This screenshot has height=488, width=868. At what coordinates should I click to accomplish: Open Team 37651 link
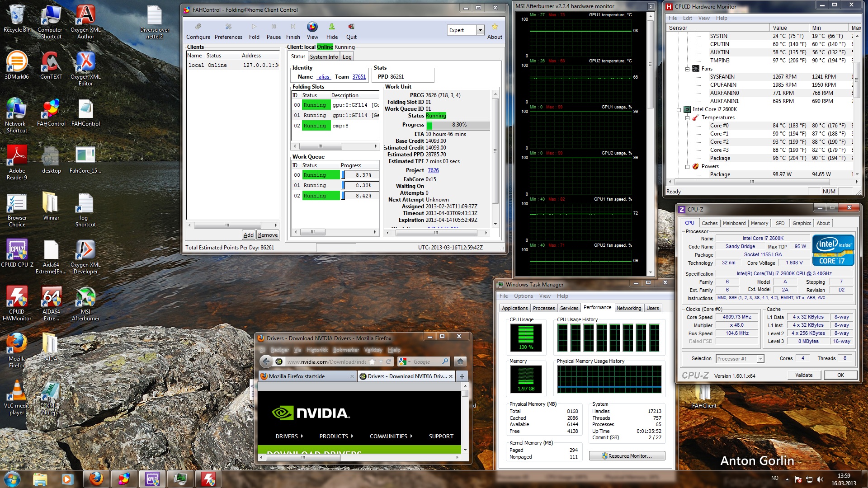359,77
